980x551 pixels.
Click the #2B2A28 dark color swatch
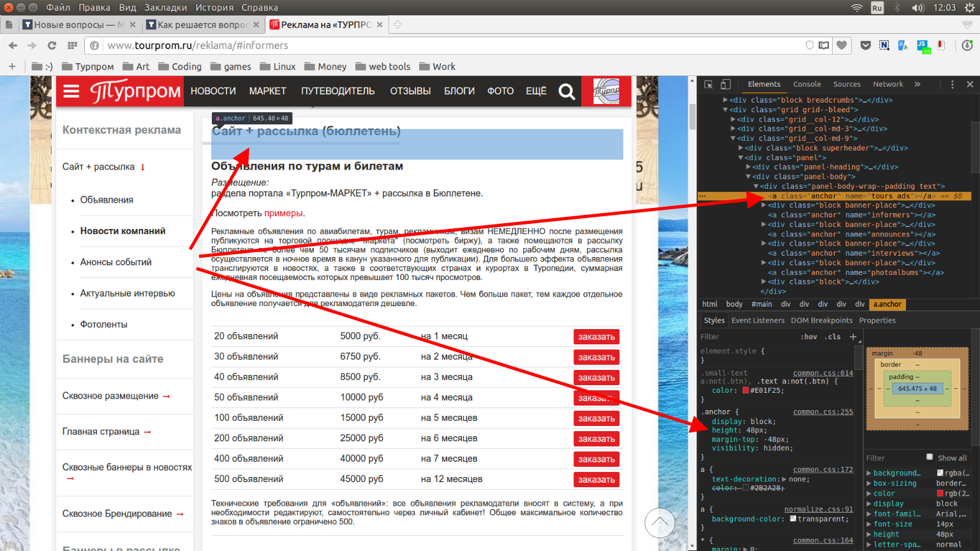point(745,488)
